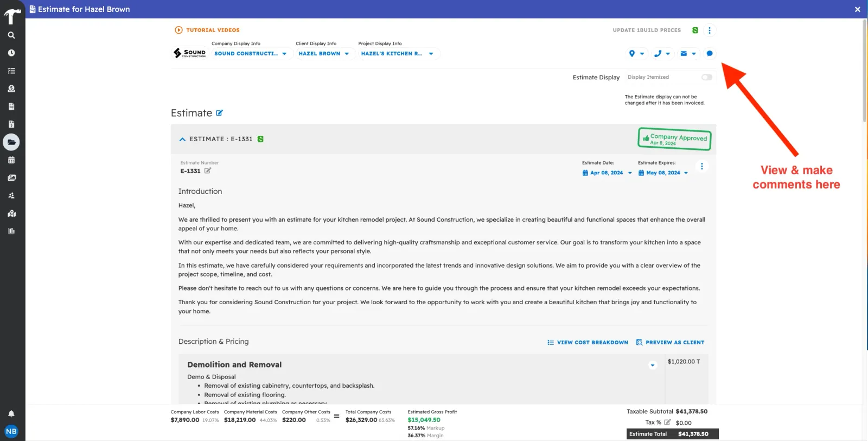868x441 pixels.
Task: Click the Company Material Costs $18,219.00 value
Action: 240,420
